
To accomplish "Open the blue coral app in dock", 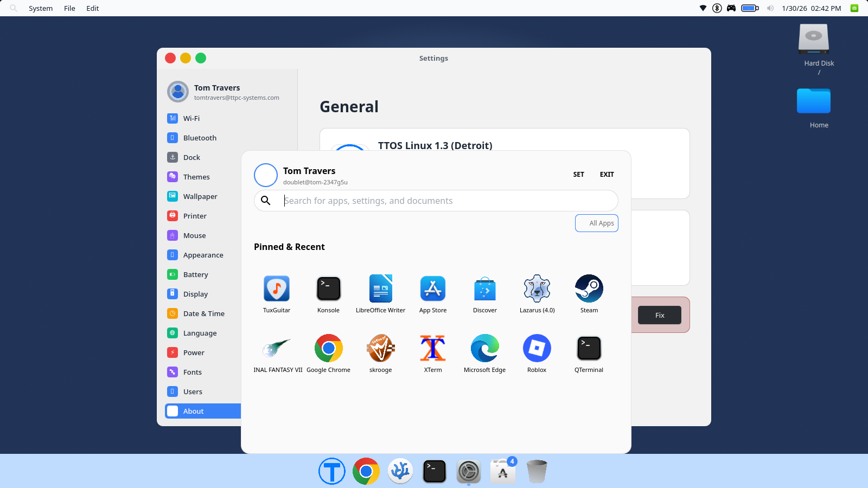I will [400, 471].
